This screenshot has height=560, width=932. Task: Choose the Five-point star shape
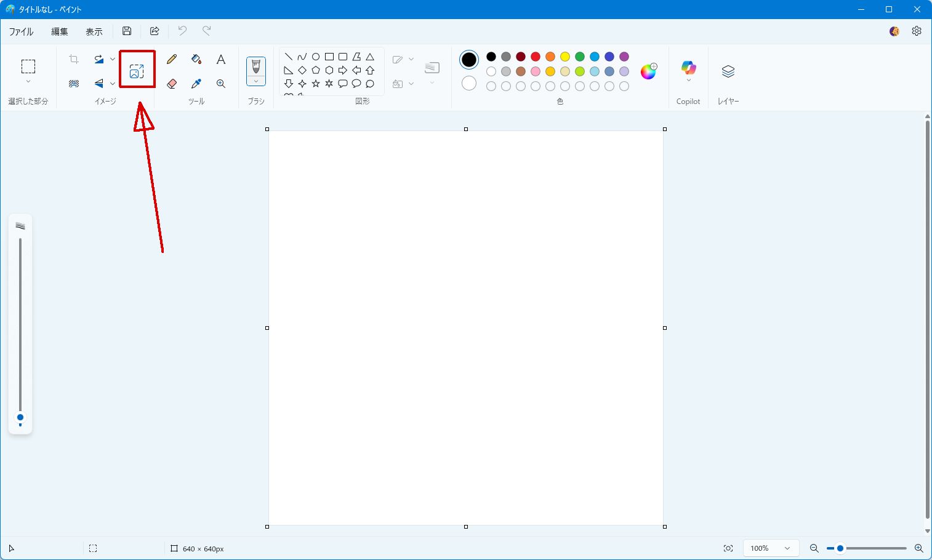tap(316, 84)
